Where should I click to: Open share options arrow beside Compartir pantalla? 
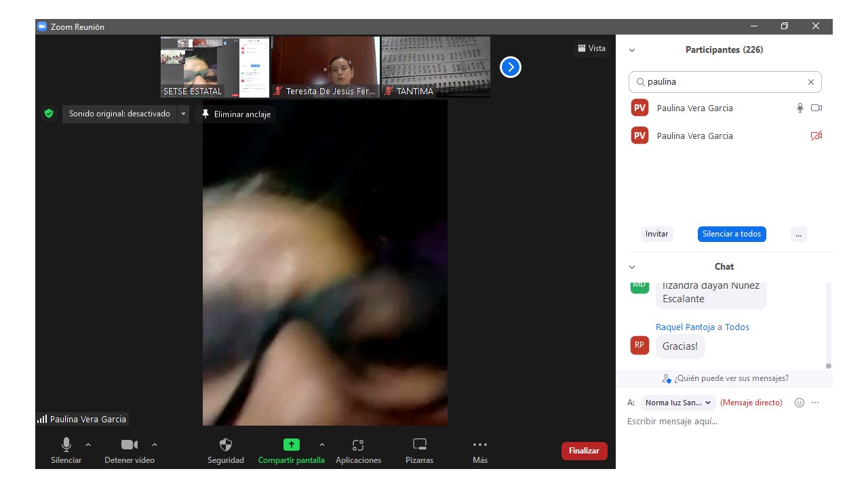[x=322, y=445]
